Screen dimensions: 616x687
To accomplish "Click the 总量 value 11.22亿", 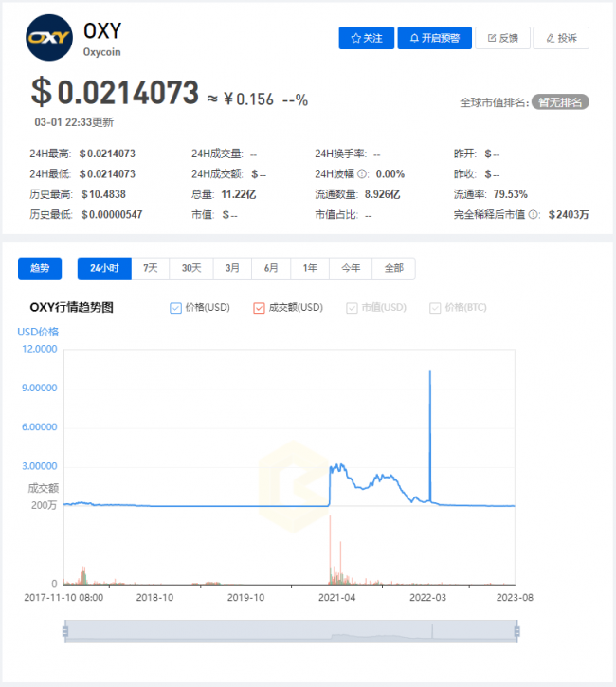I will 239,194.
